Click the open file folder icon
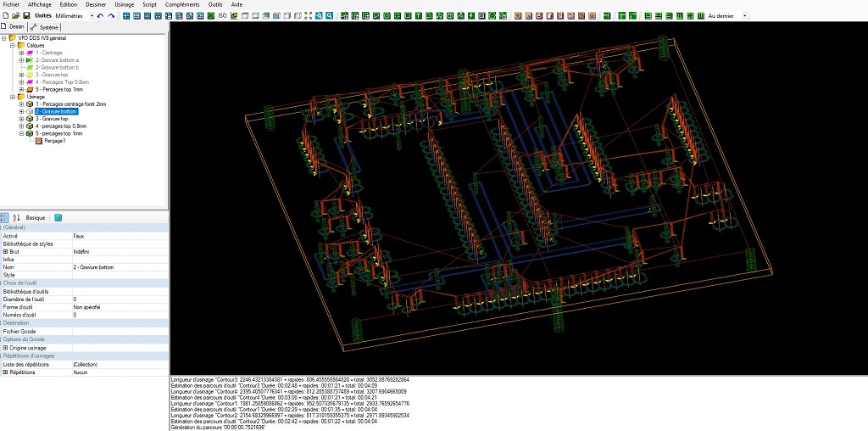The height and width of the screenshot is (431, 868). (15, 15)
